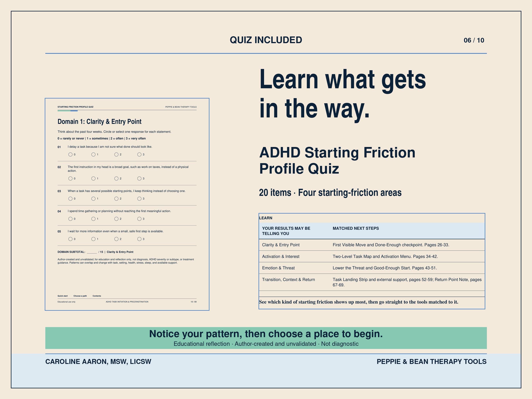Open the Contents link in quiz footer
The height and width of the screenshot is (399, 532).
point(97,296)
